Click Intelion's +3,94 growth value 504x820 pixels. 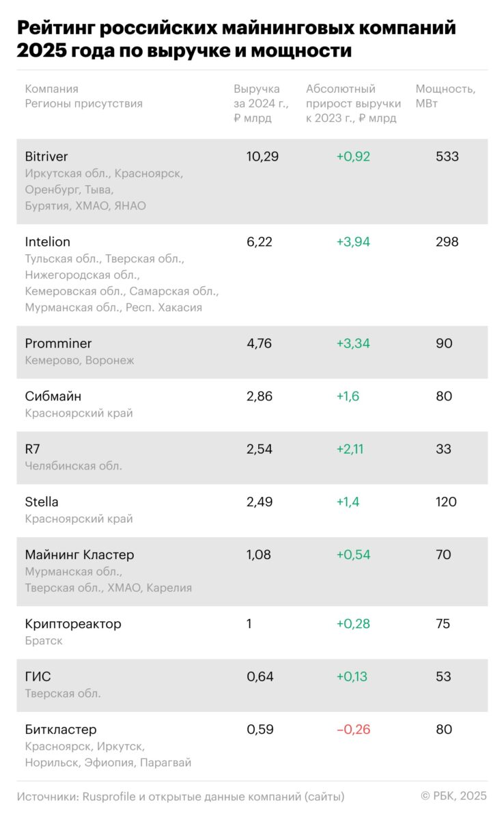click(x=353, y=242)
